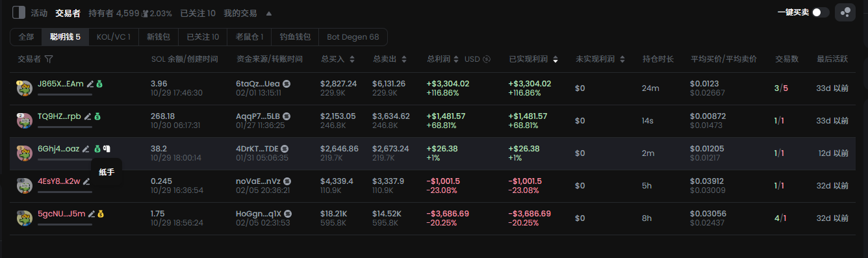Select the 全部 filter tab

click(26, 37)
